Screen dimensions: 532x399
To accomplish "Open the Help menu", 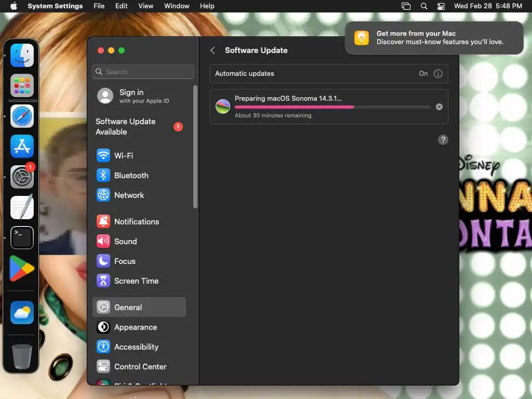I will 207,6.
